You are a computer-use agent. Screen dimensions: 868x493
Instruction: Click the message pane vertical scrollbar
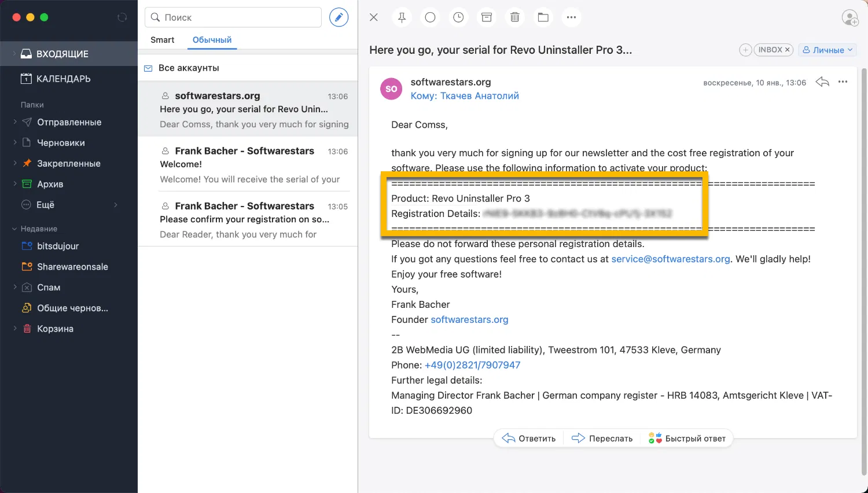863,271
